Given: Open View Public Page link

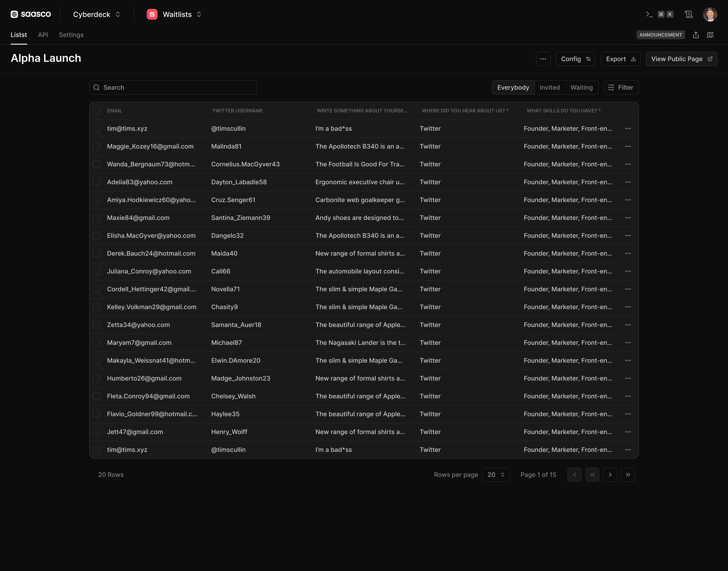Looking at the screenshot, I should click(x=681, y=59).
